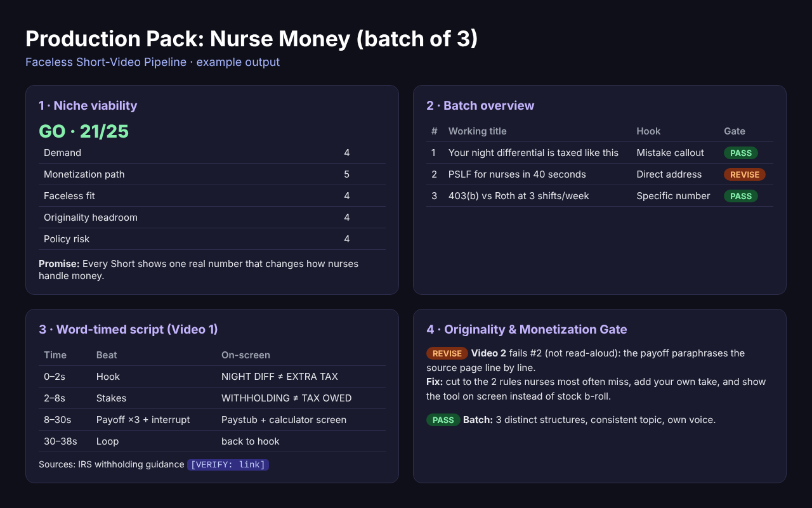Click the title 'Production Pack: Nurse Money (batch of 3)'
This screenshot has height=508, width=812.
251,39
